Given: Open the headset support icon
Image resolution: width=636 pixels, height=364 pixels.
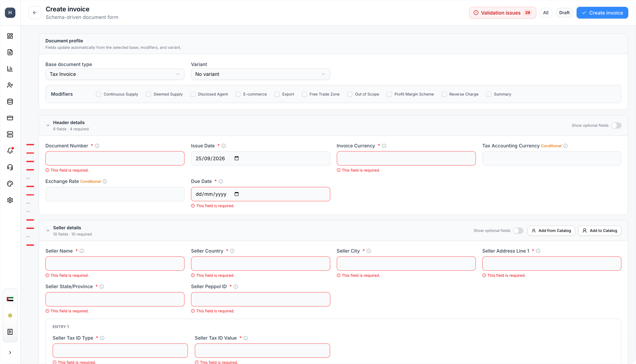Looking at the screenshot, I should pos(10,167).
